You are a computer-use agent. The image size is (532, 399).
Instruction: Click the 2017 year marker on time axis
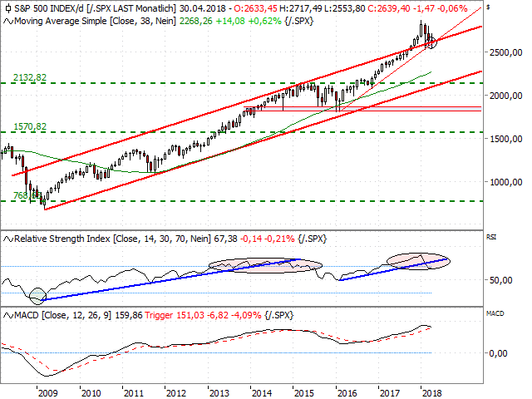tap(390, 393)
